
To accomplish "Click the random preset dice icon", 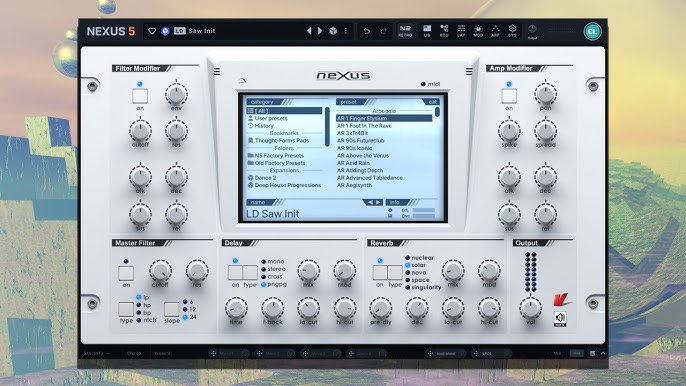I will pos(333,31).
